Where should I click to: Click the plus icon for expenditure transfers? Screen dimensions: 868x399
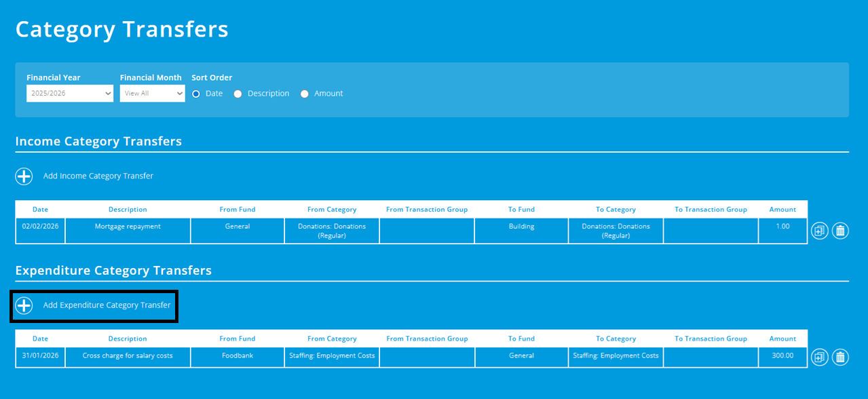24,305
